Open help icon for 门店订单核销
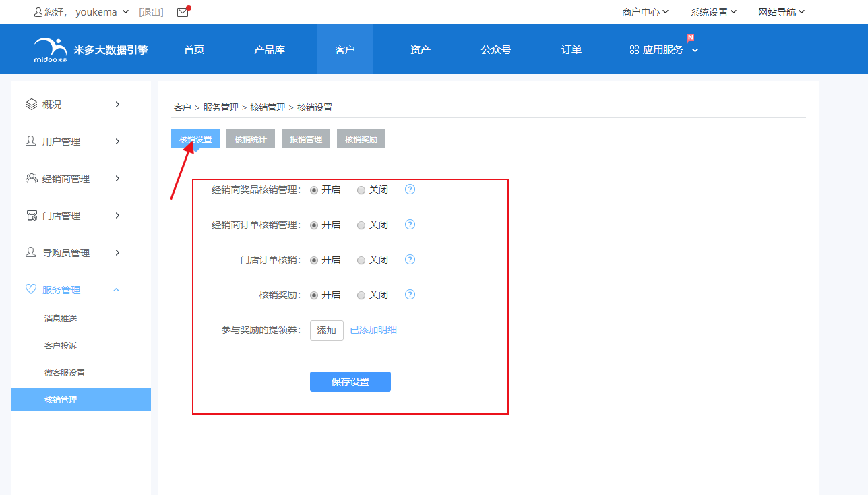The height and width of the screenshot is (495, 868). tap(410, 260)
